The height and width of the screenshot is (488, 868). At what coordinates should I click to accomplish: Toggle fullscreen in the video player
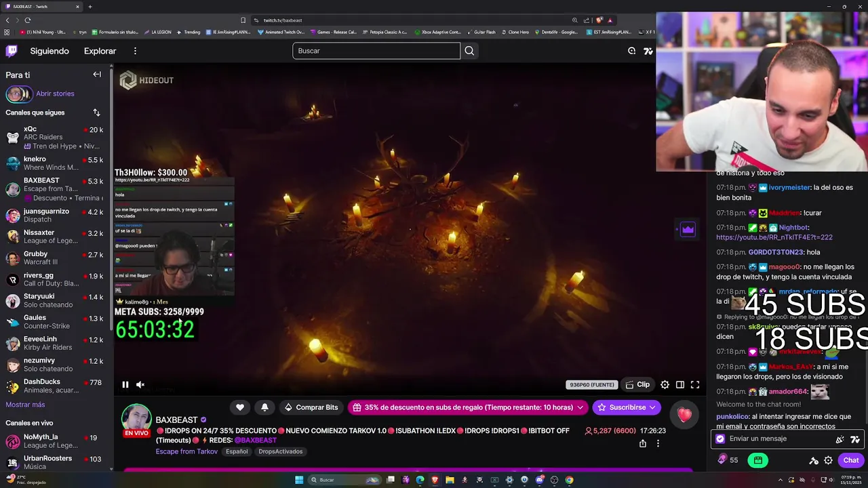coord(695,385)
